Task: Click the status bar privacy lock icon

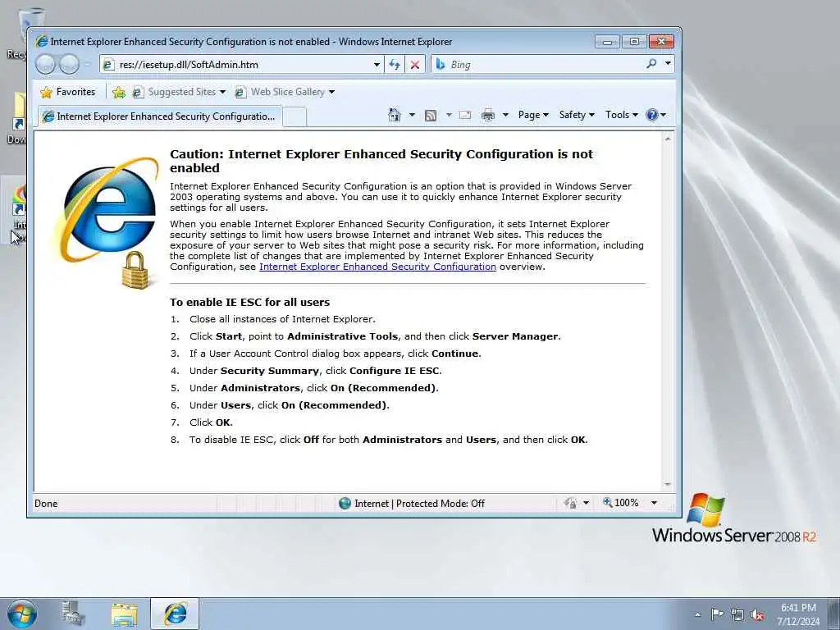Action: click(x=571, y=503)
